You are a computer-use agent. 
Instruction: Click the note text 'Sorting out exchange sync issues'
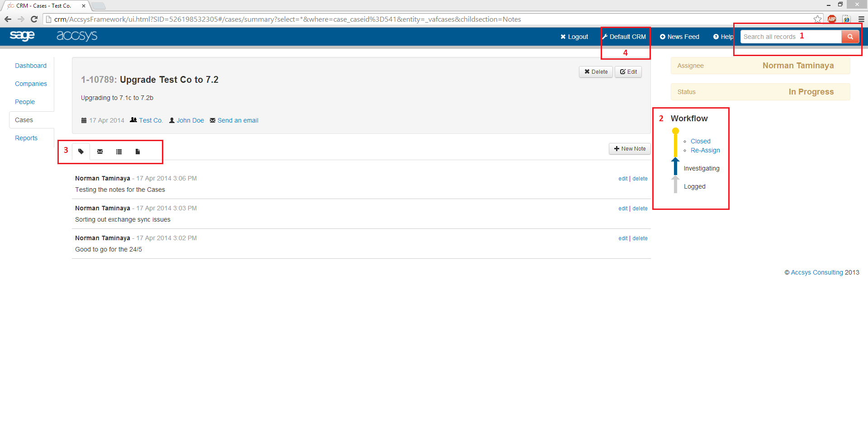click(x=123, y=219)
